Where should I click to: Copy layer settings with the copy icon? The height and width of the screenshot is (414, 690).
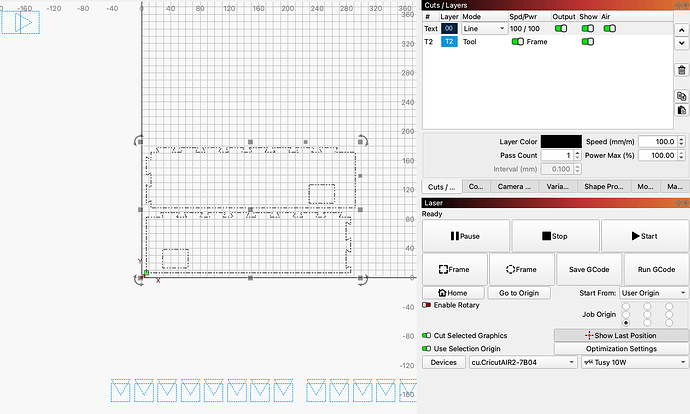(681, 96)
